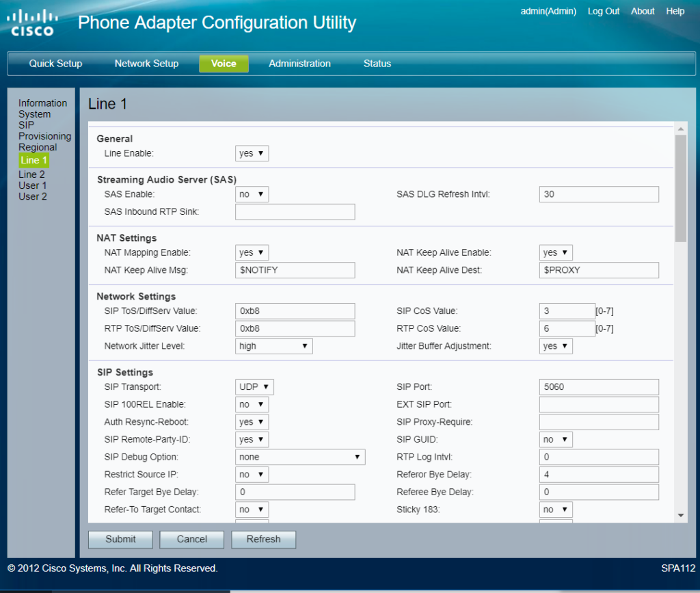
Task: Open the Network Setup section
Action: (146, 64)
